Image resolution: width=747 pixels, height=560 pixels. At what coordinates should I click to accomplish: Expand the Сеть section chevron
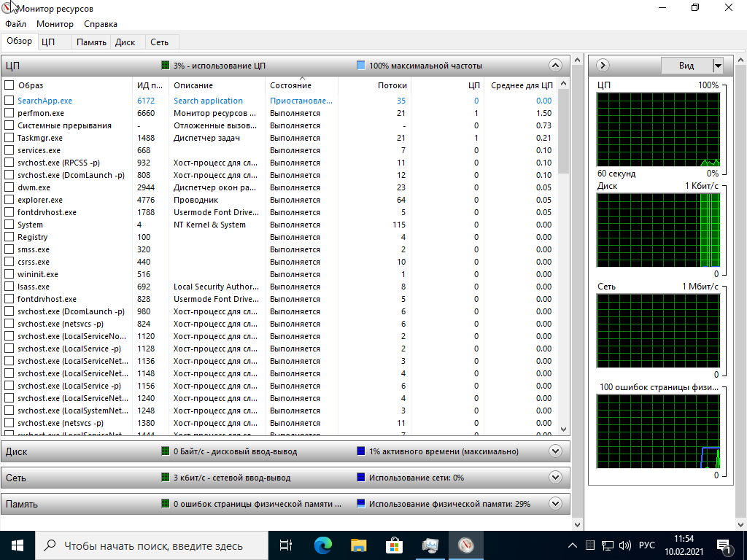tap(555, 477)
